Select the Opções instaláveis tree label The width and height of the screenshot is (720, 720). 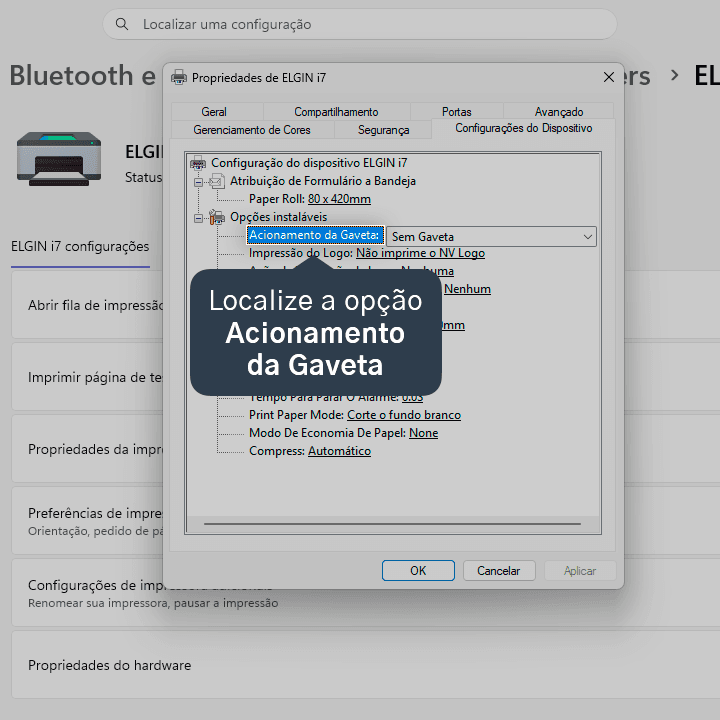(279, 217)
